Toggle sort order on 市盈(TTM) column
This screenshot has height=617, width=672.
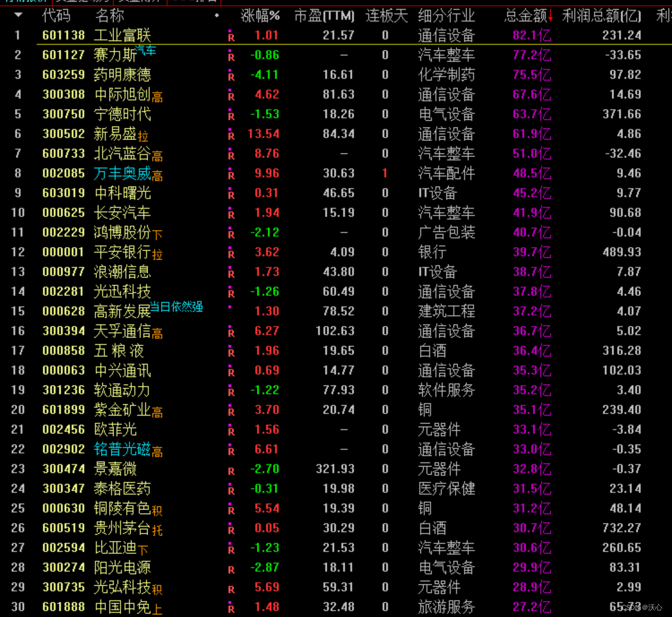tap(323, 16)
